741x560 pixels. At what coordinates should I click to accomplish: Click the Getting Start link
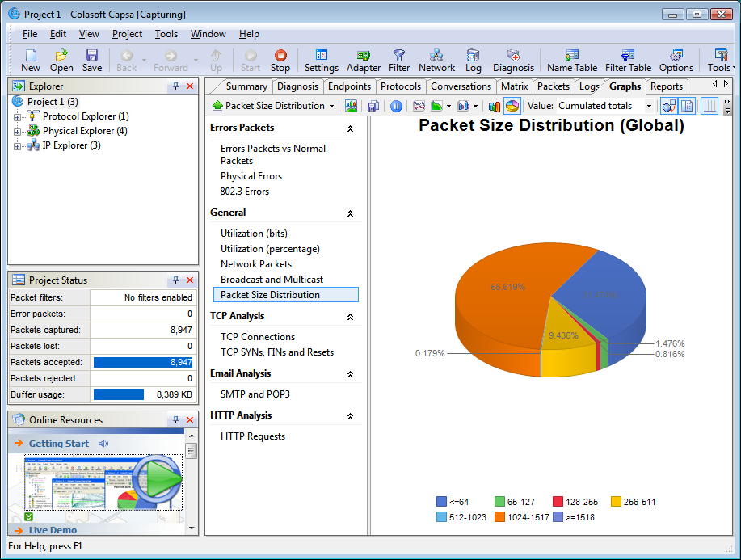pyautogui.click(x=59, y=444)
